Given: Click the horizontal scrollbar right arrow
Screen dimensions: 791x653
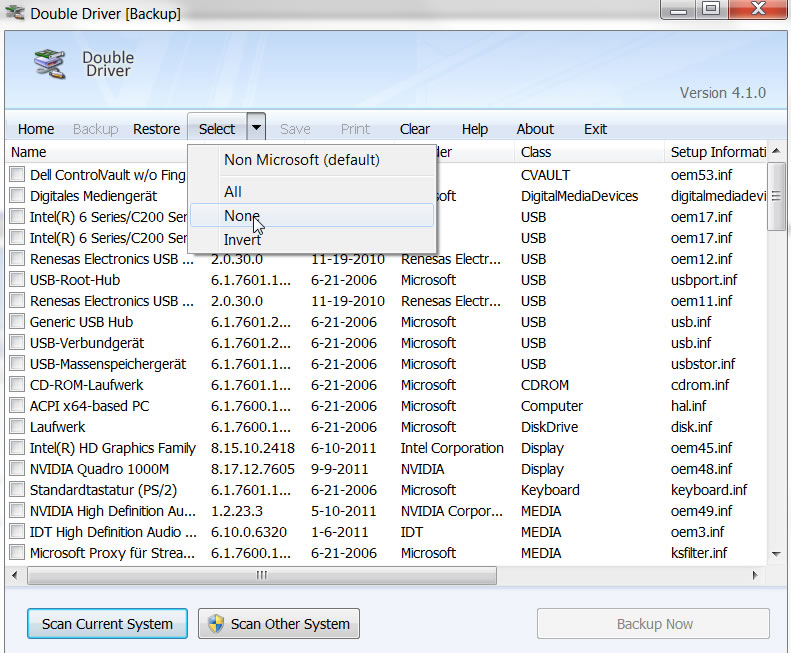Looking at the screenshot, I should tap(755, 575).
